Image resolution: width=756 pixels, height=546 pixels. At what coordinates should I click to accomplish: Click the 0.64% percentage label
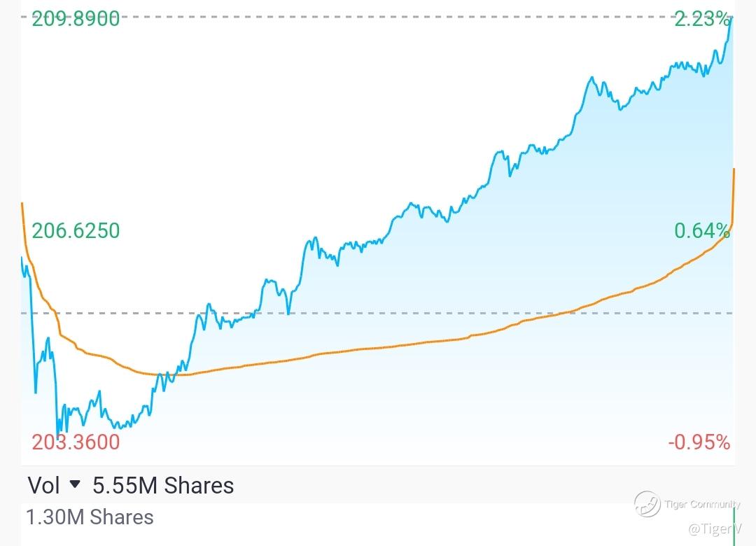(702, 230)
